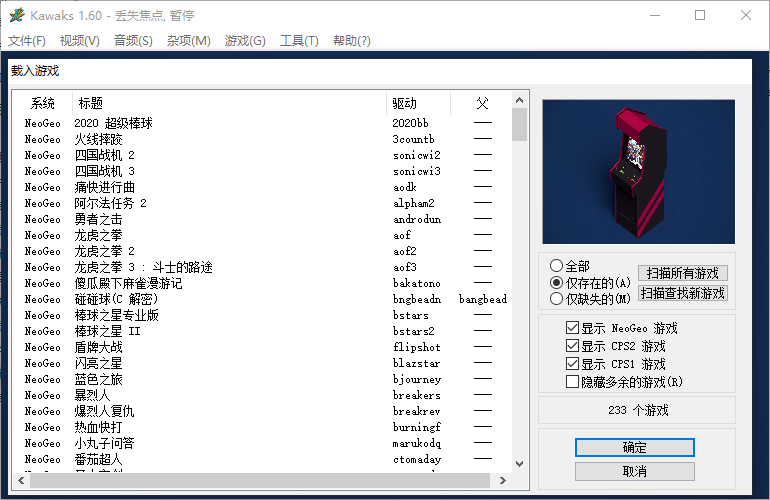The height and width of the screenshot is (500, 770).
Task: Open the 游戏(G) menu
Action: (245, 41)
